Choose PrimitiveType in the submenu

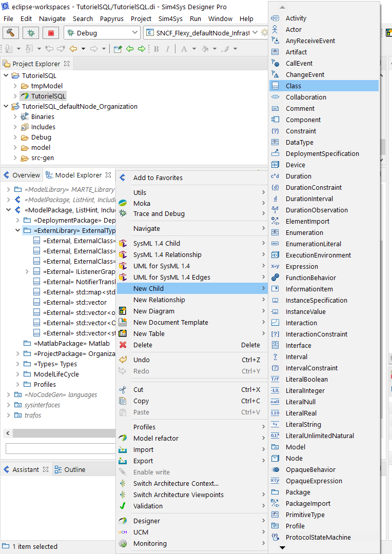324,515
